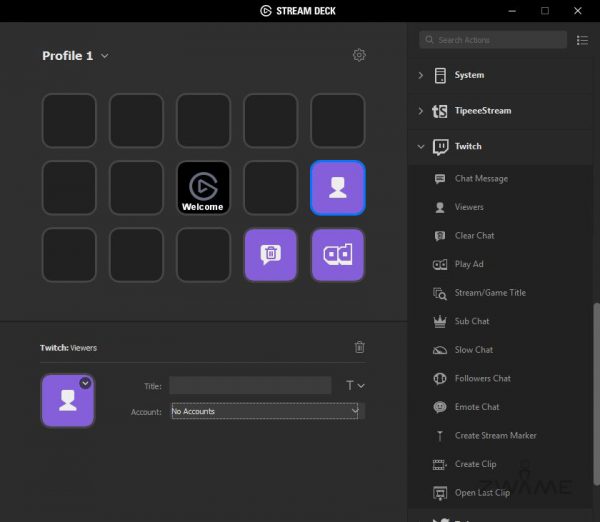The image size is (600, 522).
Task: Click the Create Stream Marker icon
Action: click(x=440, y=436)
